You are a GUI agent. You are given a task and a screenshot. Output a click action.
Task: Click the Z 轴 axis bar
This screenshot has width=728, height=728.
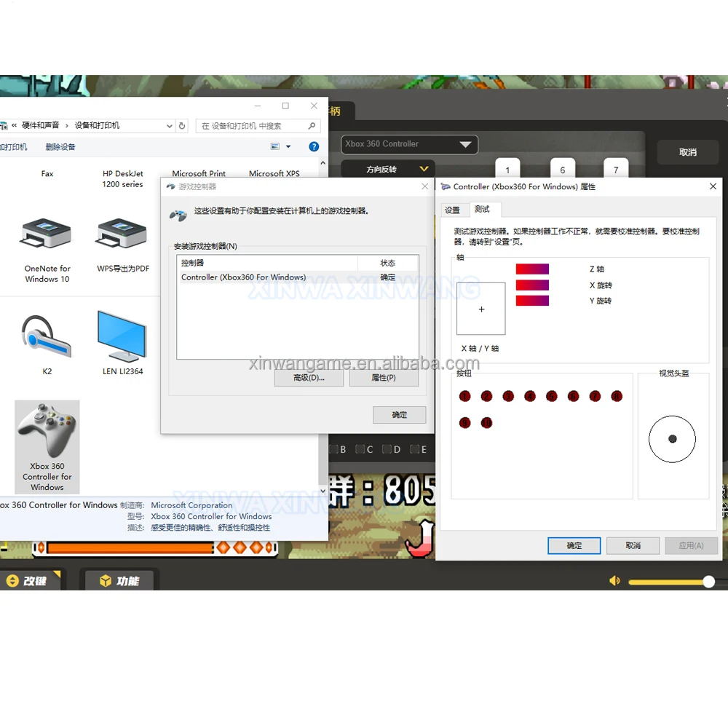(532, 269)
